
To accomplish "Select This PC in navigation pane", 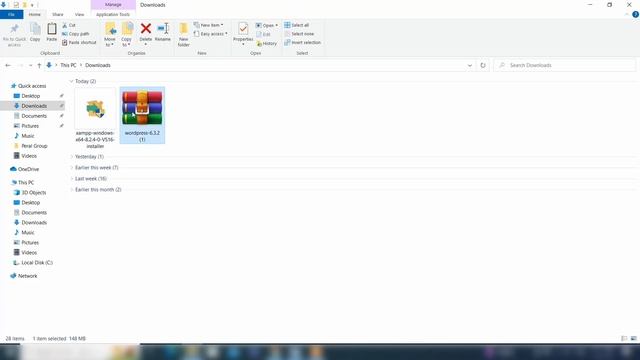I will pos(26,182).
